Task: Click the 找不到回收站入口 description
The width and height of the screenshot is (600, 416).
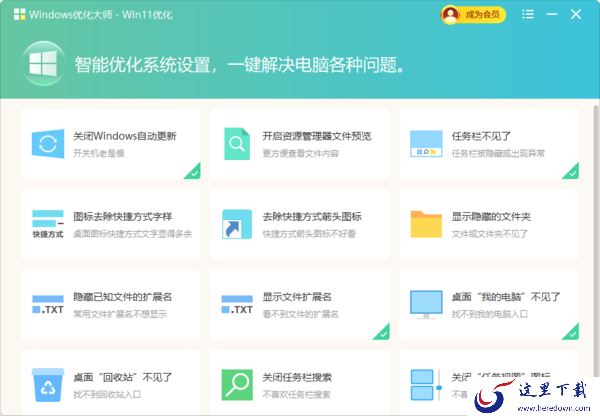Action: tap(107, 395)
